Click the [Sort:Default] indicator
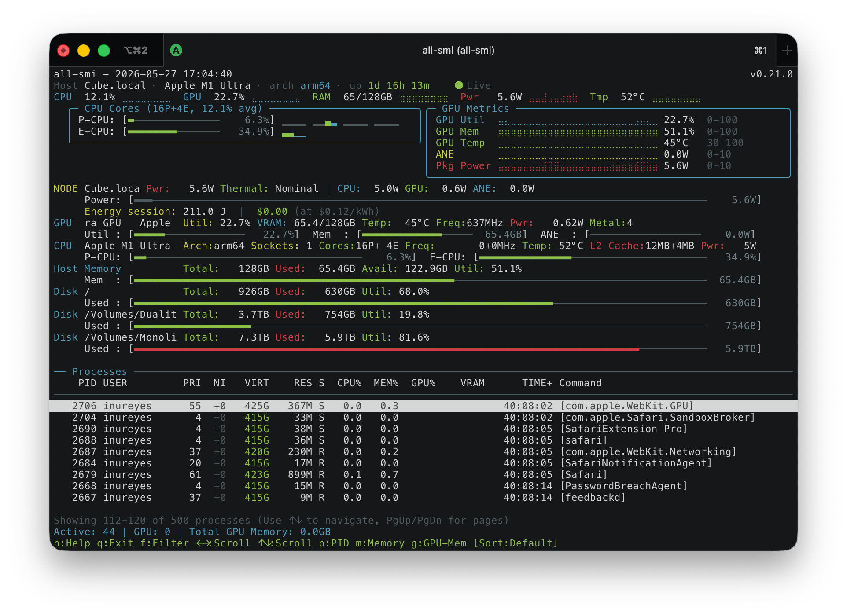The image size is (847, 616). (x=516, y=543)
